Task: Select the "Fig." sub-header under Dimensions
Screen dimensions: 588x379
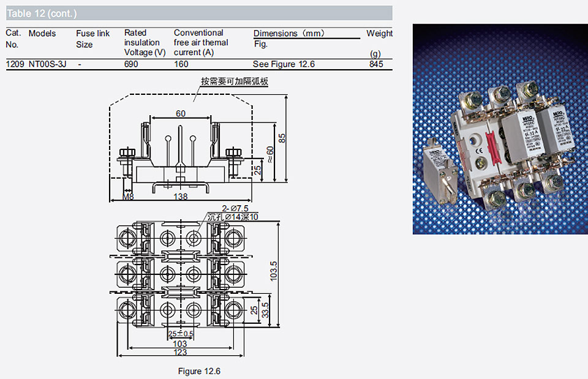Action: coord(261,44)
